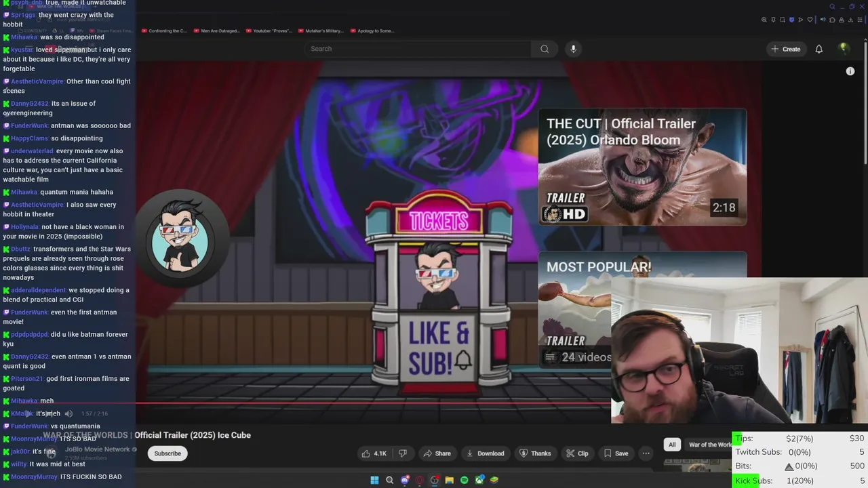Open bookmark 'Apology to Some...'

[372, 30]
